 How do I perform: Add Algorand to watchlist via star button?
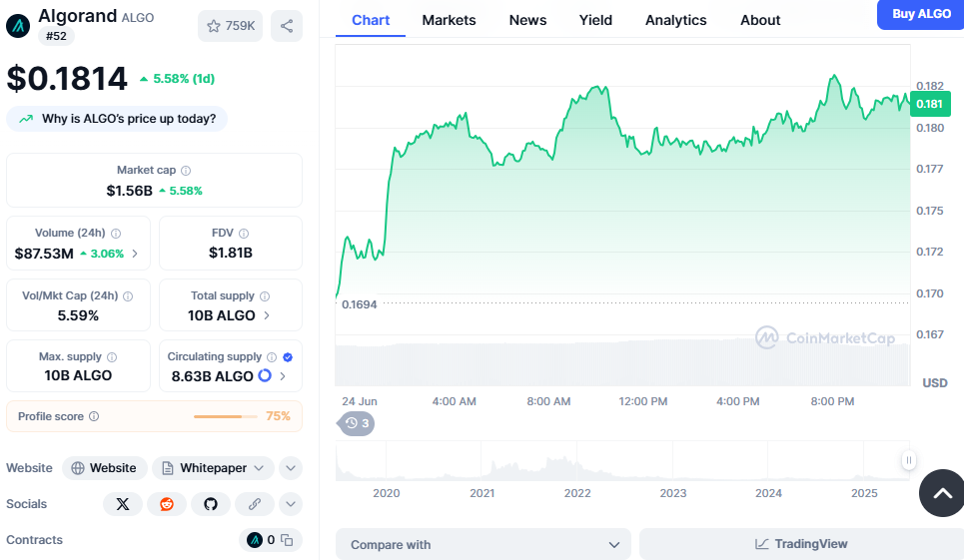(231, 26)
